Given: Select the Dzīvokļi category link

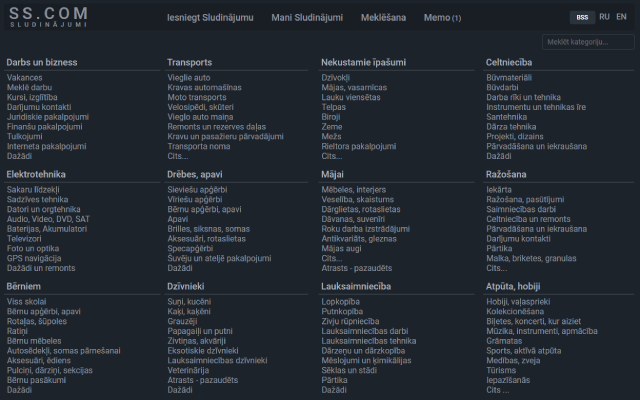Looking at the screenshot, I should pos(336,77).
